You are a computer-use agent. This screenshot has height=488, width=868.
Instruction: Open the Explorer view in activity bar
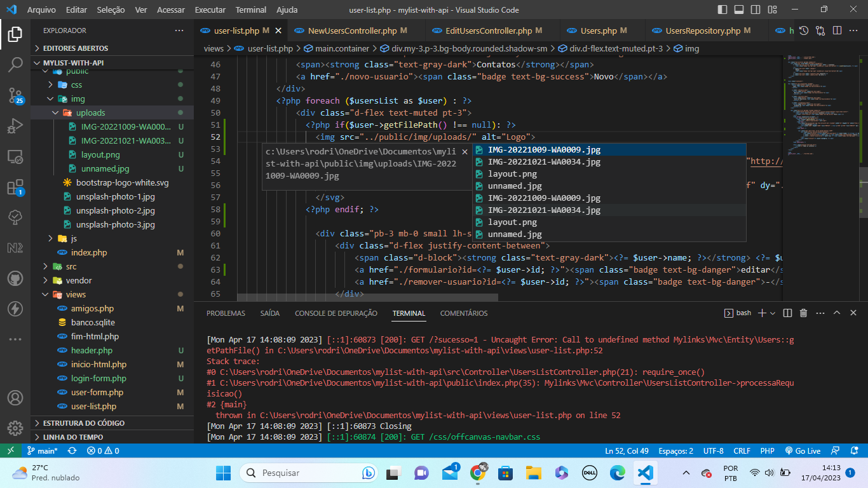pos(15,34)
